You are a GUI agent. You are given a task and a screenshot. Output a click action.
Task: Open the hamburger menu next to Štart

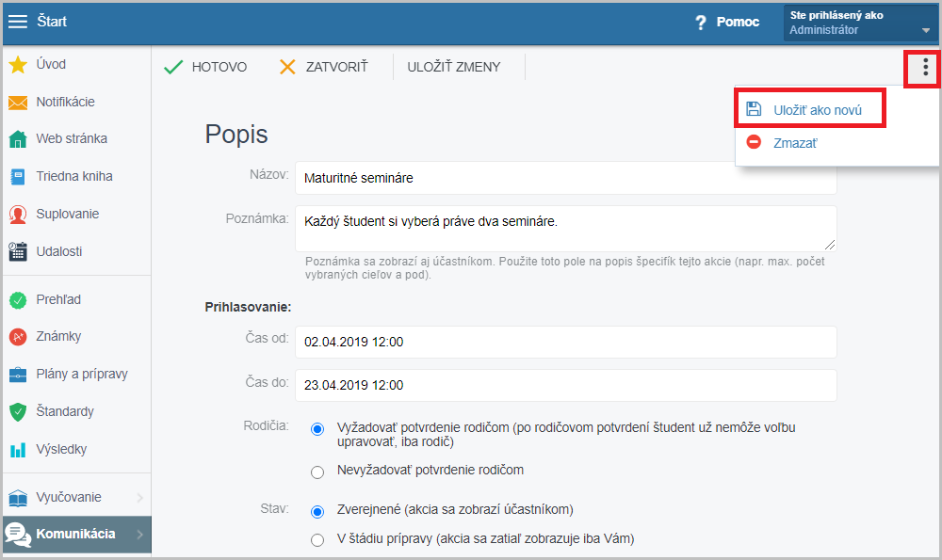click(17, 22)
